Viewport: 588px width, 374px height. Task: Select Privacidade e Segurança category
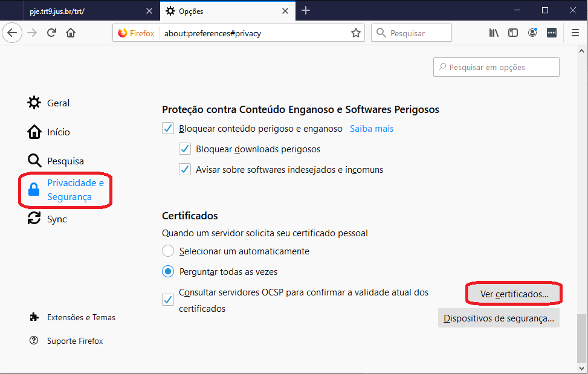click(x=66, y=190)
